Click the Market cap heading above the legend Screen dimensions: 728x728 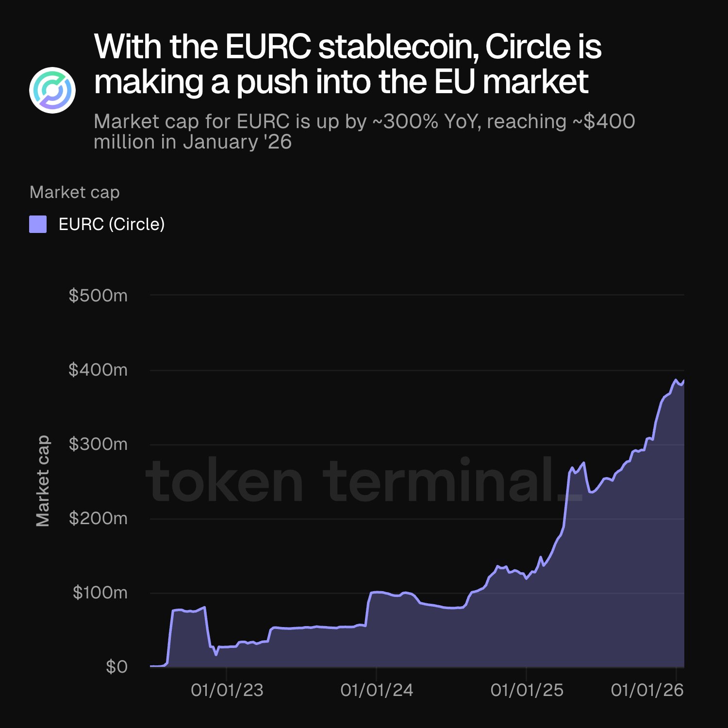[75, 192]
